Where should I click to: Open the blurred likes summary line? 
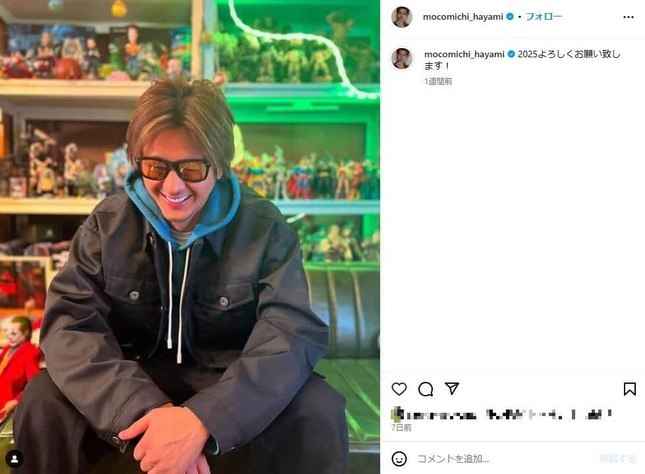pyautogui.click(x=502, y=414)
